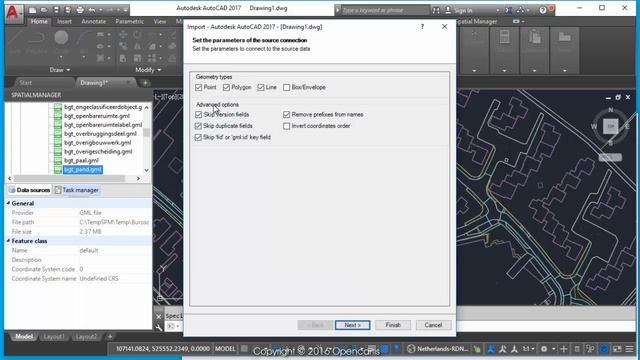
Task: Click Sign In in the title bar
Action: [463, 10]
